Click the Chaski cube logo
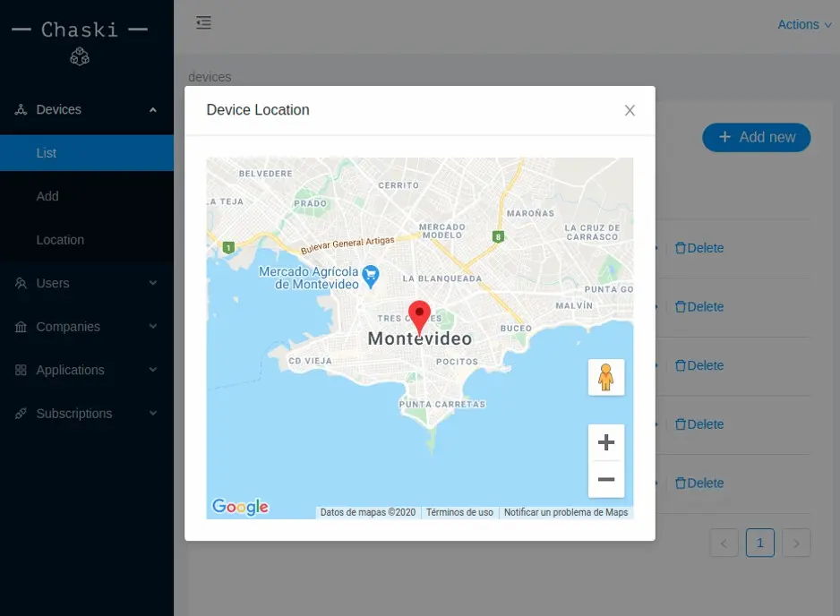Screen dimensions: 840x616 click(x=80, y=56)
